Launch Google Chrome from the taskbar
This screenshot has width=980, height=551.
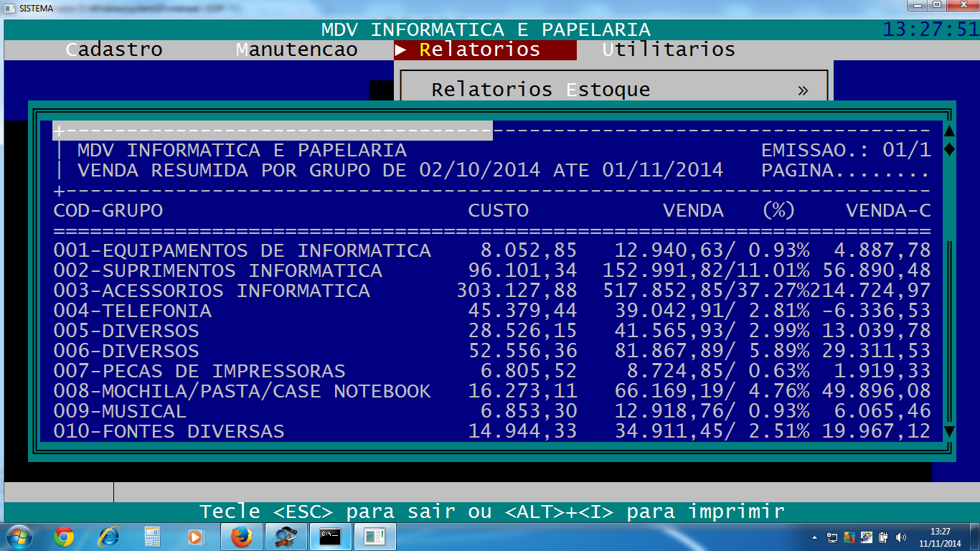[64, 537]
